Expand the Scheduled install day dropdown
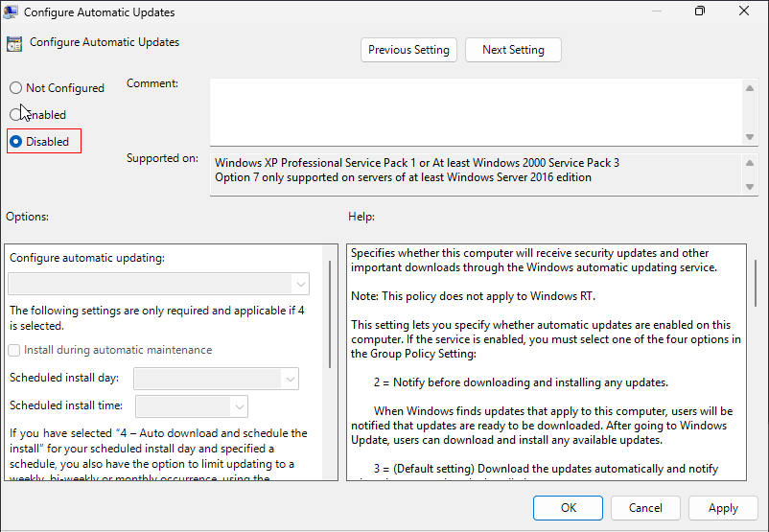This screenshot has height=532, width=769. (x=216, y=379)
